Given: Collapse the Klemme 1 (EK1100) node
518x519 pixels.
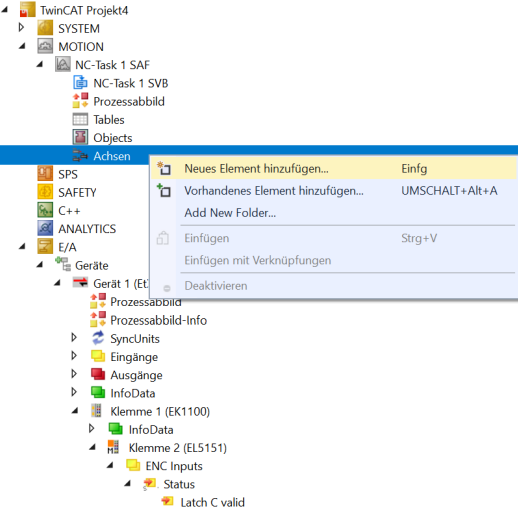Looking at the screenshot, I should click(75, 411).
